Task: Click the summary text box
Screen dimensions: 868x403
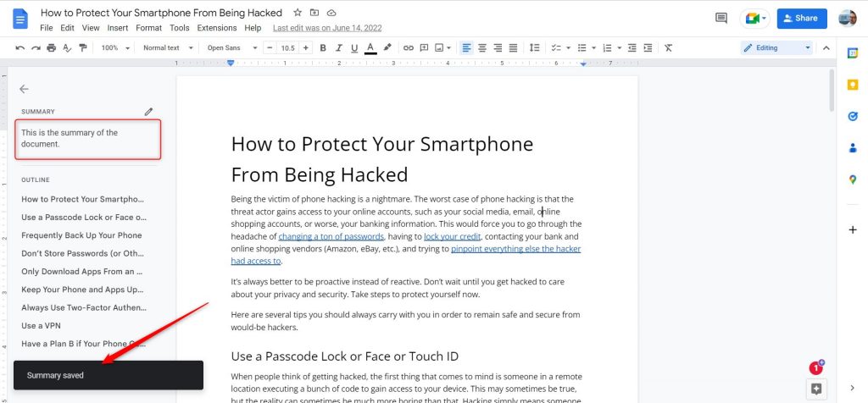Action: (88, 139)
